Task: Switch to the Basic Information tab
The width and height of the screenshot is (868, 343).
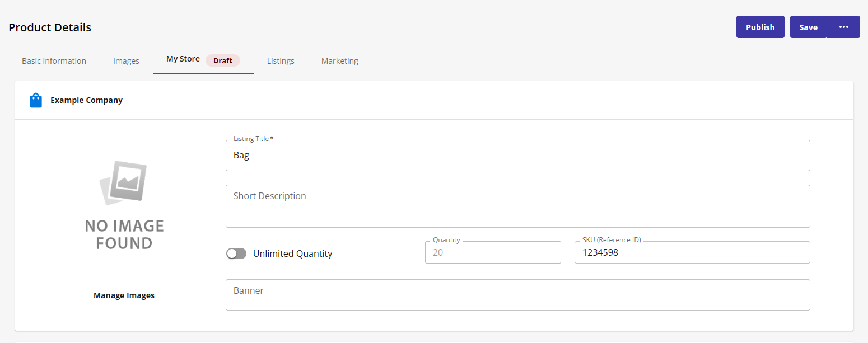Action: coord(54,60)
